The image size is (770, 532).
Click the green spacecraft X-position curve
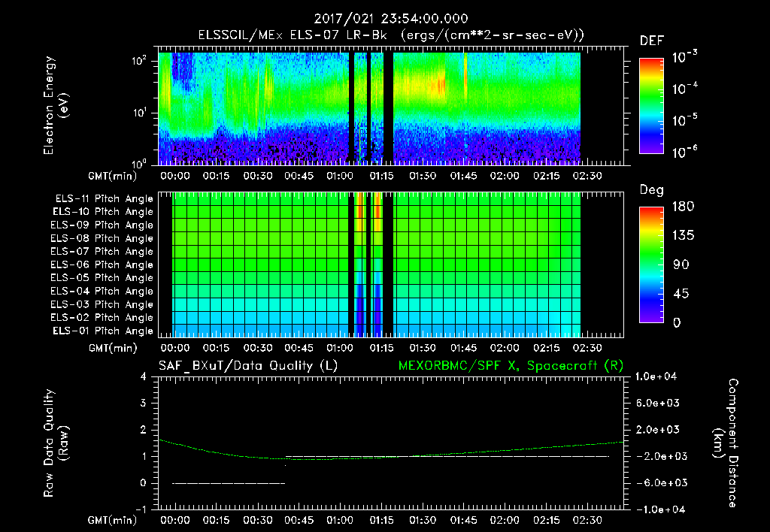(x=390, y=450)
